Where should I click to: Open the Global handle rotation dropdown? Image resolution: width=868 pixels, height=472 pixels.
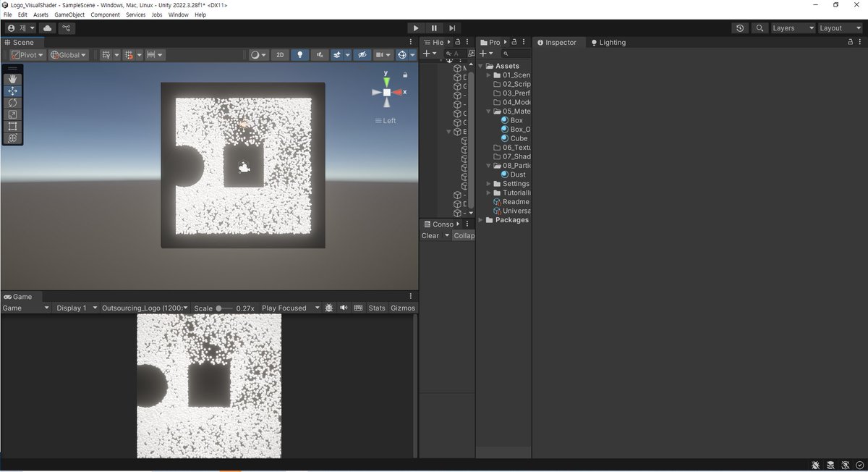point(68,55)
